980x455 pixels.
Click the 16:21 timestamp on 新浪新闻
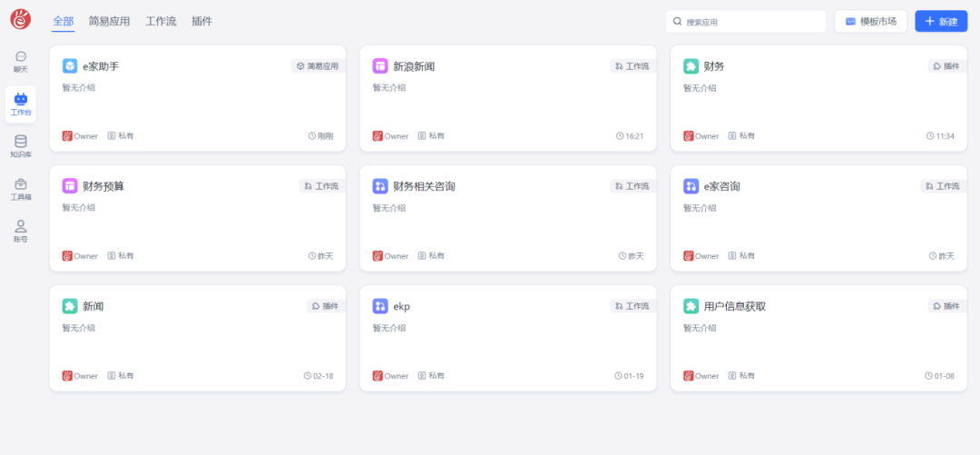[x=634, y=136]
